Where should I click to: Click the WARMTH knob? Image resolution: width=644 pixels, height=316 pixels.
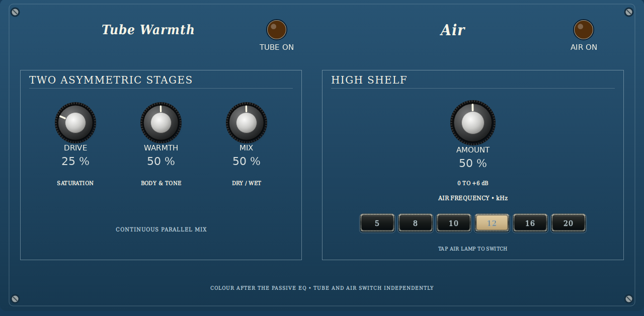[x=161, y=123]
